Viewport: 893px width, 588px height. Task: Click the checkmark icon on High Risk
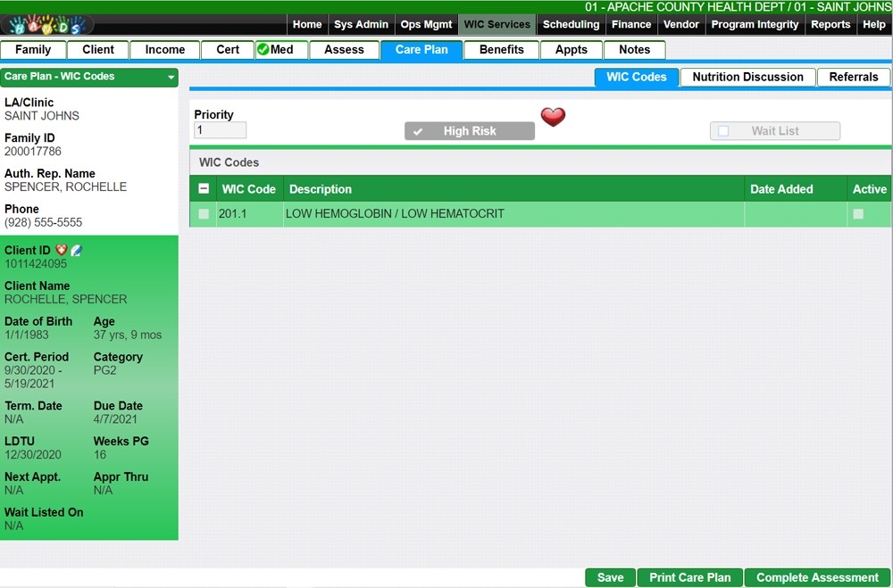(x=418, y=132)
